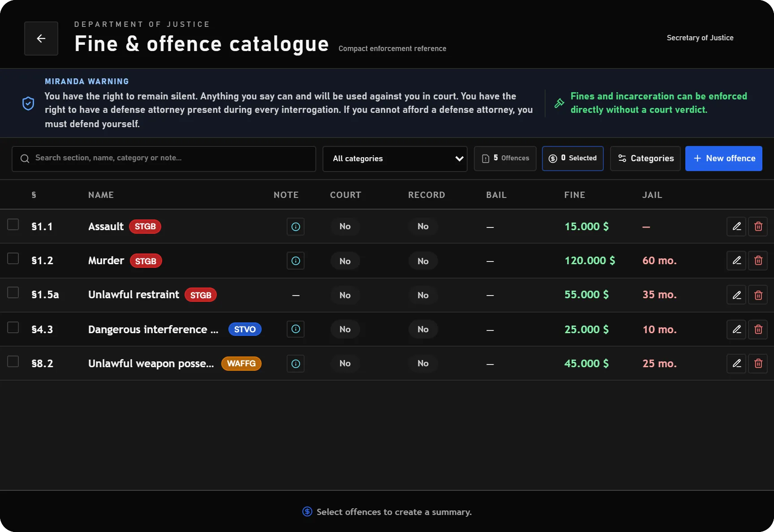Tick the Unlawful restraint checkbox
This screenshot has width=774, height=532.
pyautogui.click(x=13, y=292)
